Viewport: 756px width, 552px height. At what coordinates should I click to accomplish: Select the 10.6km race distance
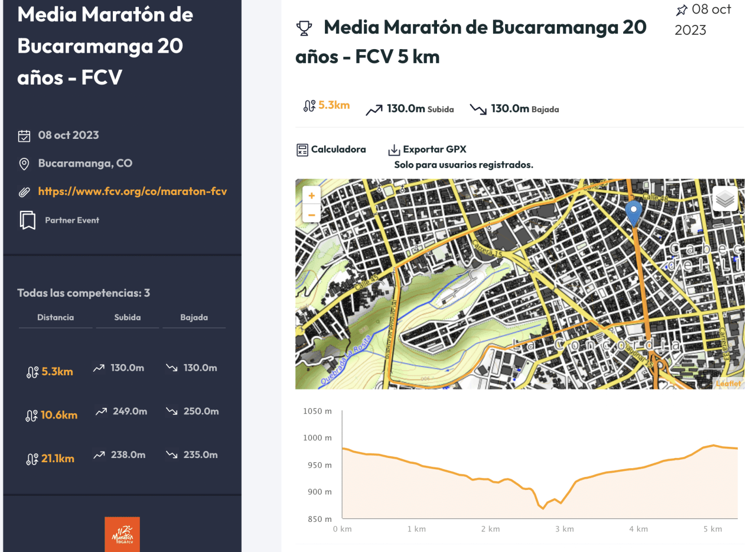(x=58, y=415)
